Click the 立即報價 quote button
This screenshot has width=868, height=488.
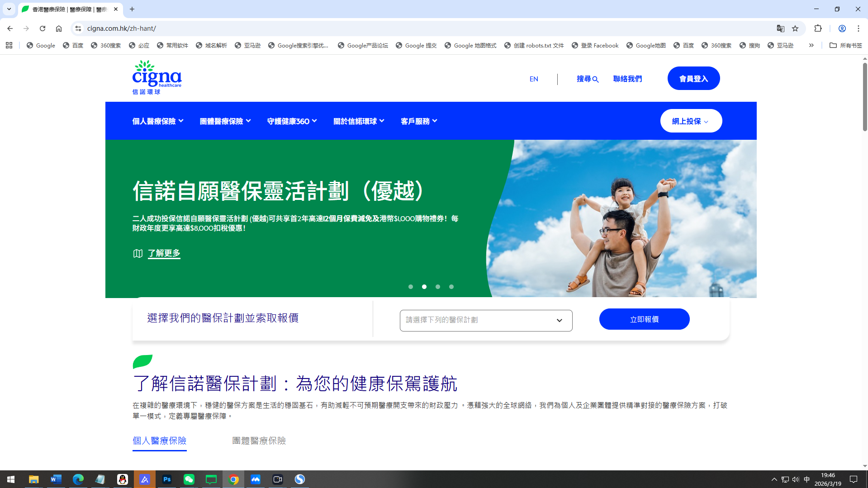click(x=644, y=319)
